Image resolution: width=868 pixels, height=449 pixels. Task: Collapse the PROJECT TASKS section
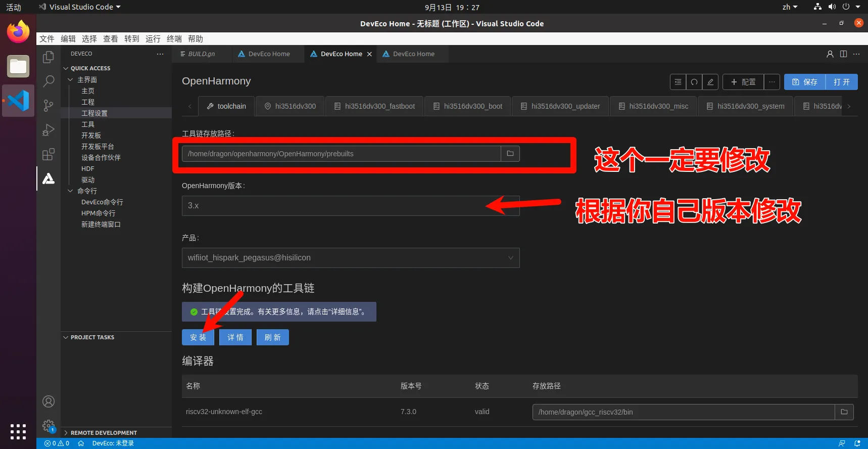pos(66,337)
